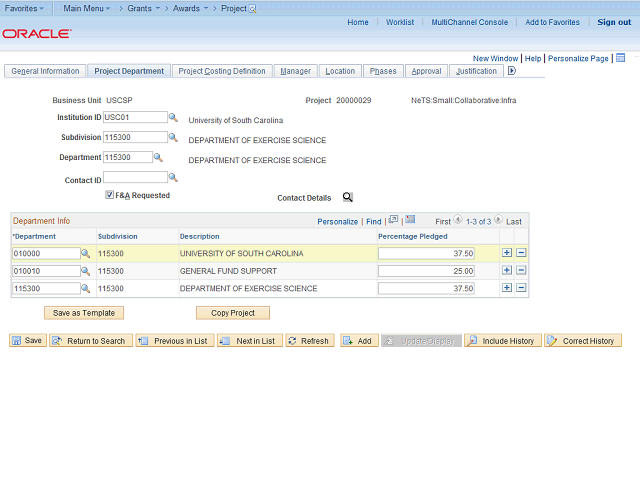Lookup department for grid row 115300
This screenshot has height=480, width=640.
pos(85,289)
